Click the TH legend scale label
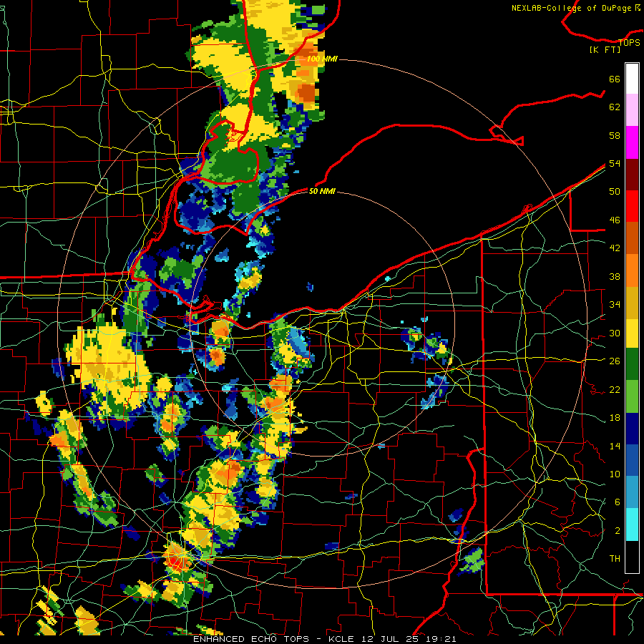The width and height of the screenshot is (644, 644). point(615,558)
